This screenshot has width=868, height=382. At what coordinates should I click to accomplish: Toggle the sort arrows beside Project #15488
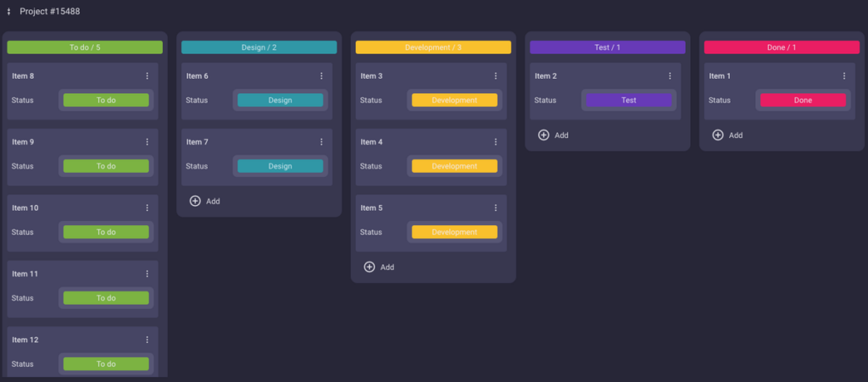(8, 12)
